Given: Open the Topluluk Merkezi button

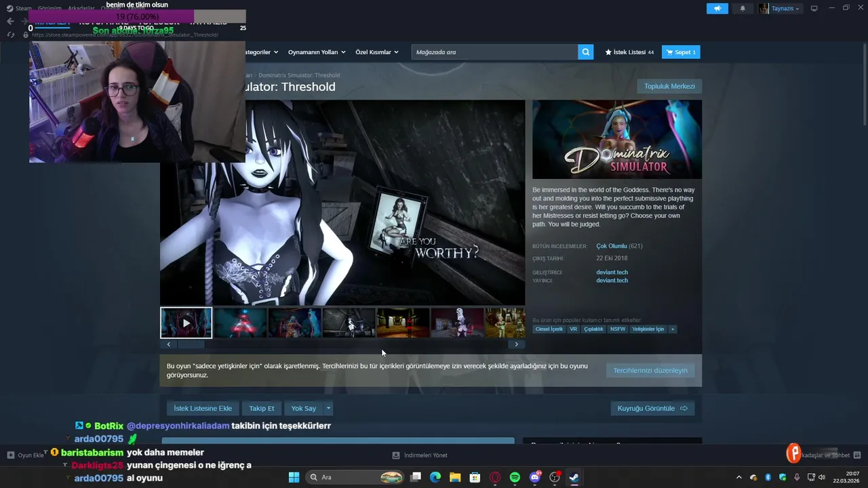Looking at the screenshot, I should [x=669, y=86].
